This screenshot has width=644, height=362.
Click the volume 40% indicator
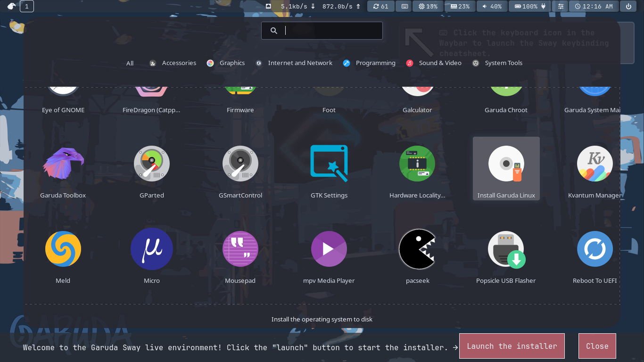coord(492,6)
